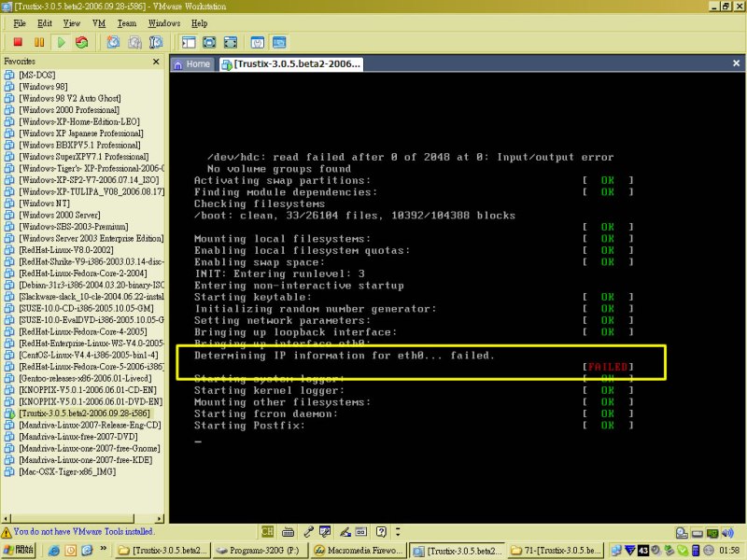747x560 pixels.
Task: Open the Team menu
Action: [x=127, y=23]
